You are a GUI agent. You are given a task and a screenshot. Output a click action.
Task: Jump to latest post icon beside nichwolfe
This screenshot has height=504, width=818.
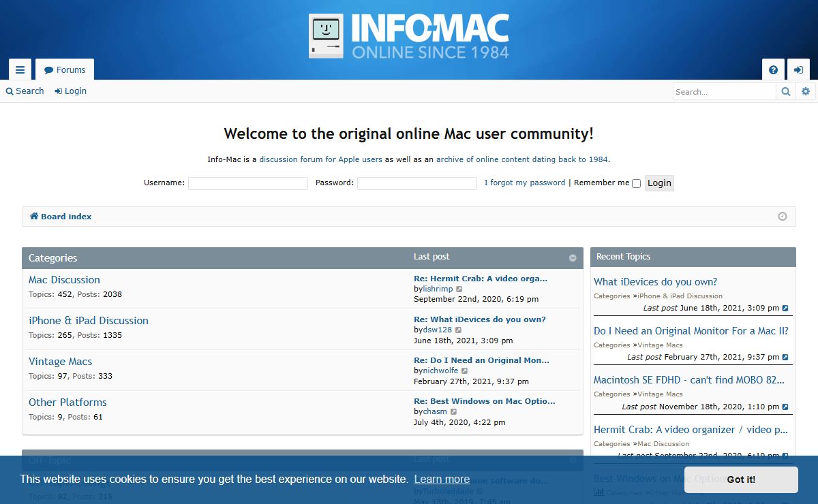[x=465, y=371]
